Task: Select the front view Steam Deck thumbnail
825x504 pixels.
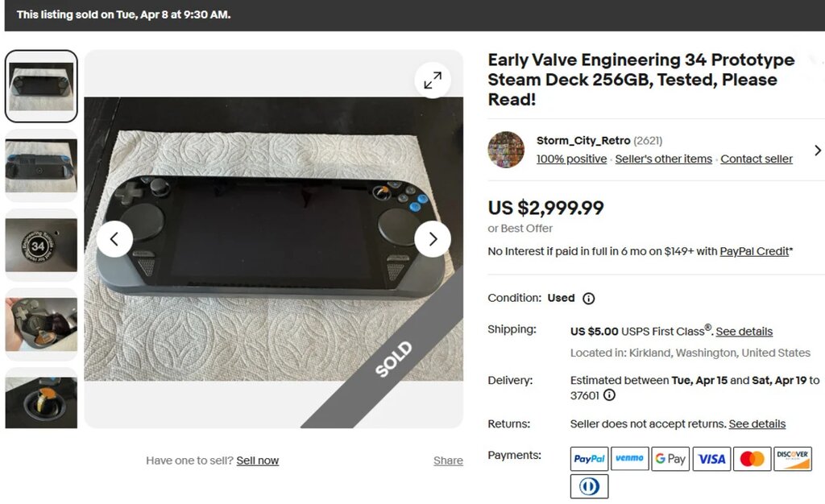Action: tap(41, 86)
